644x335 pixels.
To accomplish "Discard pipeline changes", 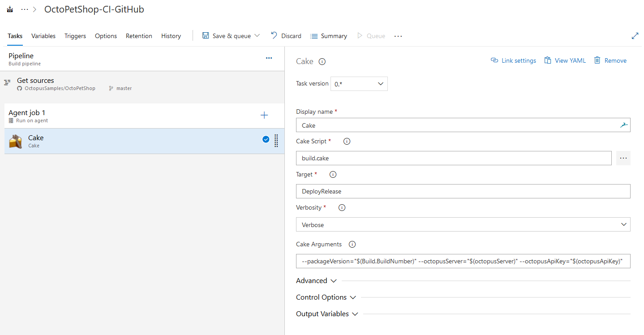I will click(x=286, y=35).
